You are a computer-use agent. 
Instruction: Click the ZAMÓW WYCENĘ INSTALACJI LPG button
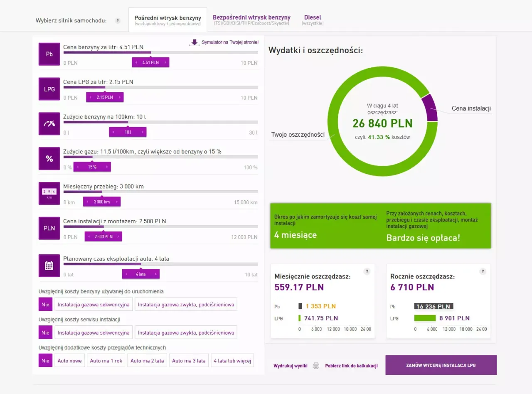click(x=441, y=364)
